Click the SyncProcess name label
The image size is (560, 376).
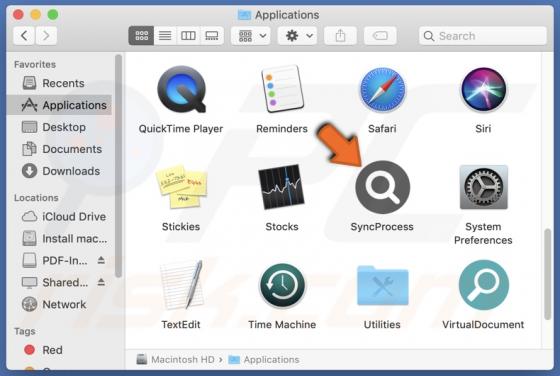[x=382, y=227]
